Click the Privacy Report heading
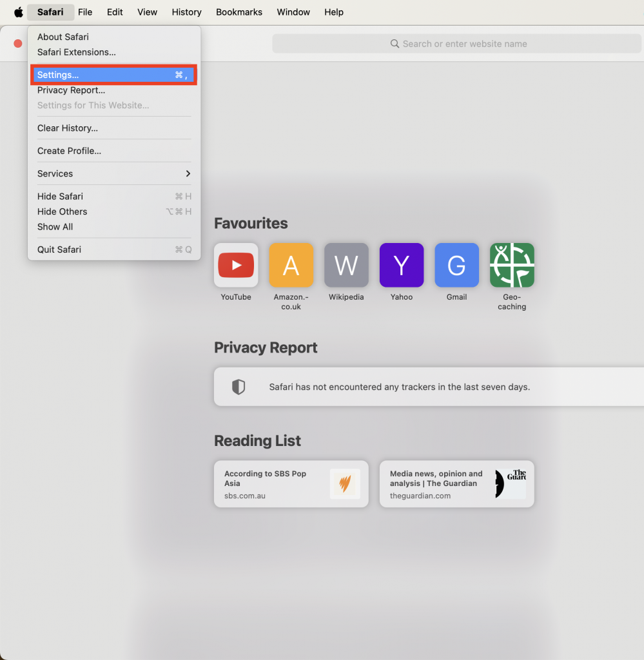Screen dimensions: 644x660 point(266,347)
